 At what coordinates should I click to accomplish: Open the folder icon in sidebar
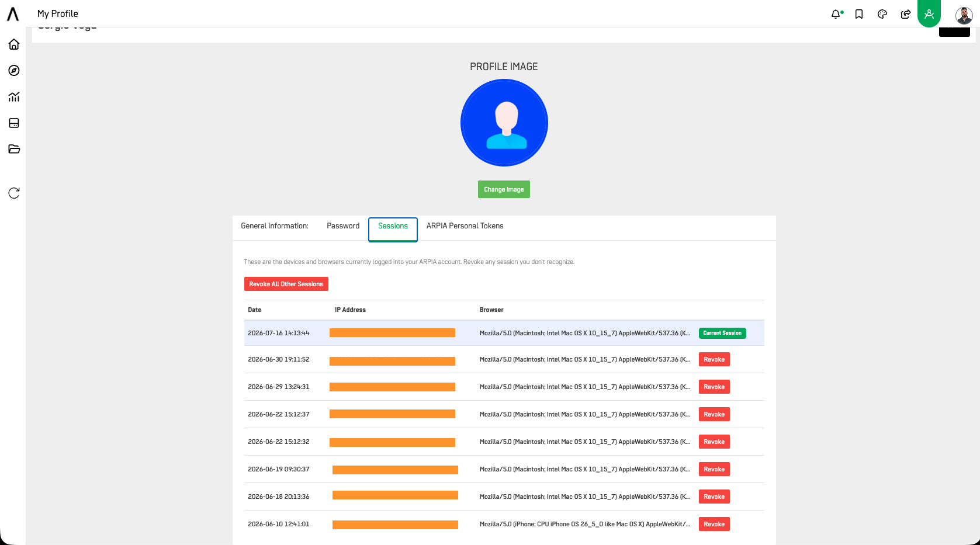point(14,149)
